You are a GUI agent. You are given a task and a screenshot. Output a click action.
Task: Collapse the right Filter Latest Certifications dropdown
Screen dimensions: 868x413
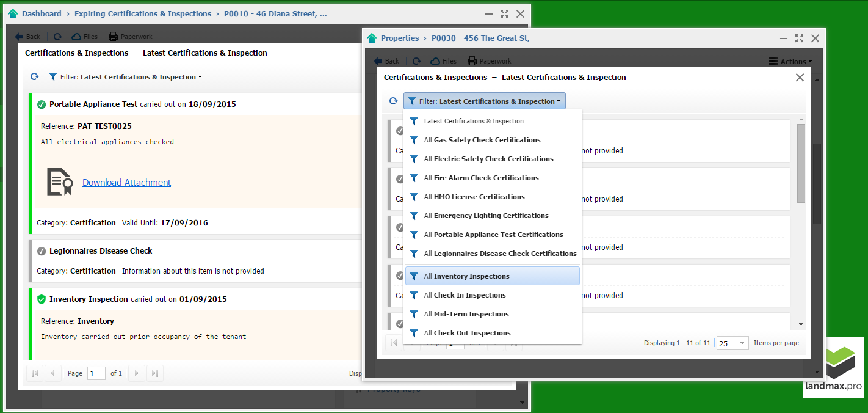click(484, 101)
